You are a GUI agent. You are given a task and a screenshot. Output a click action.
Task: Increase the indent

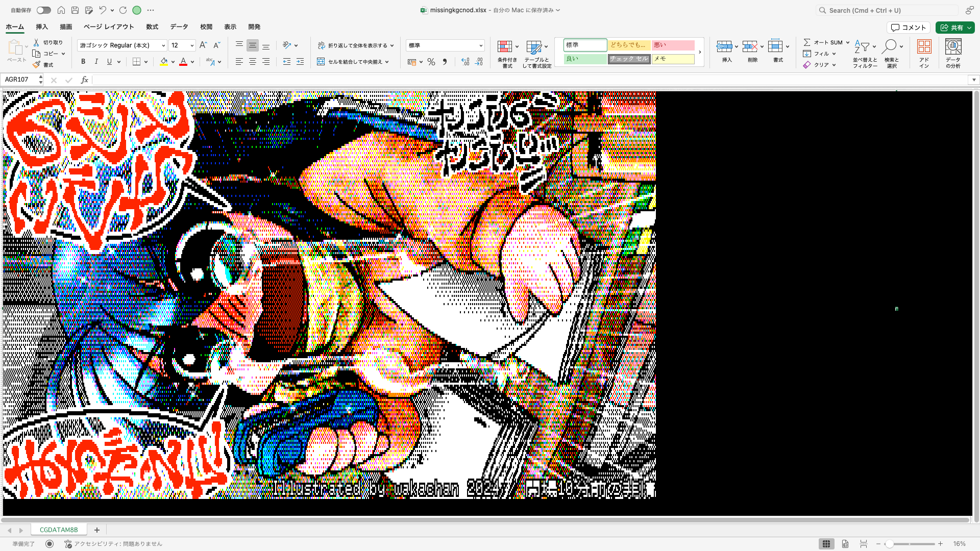coord(300,62)
